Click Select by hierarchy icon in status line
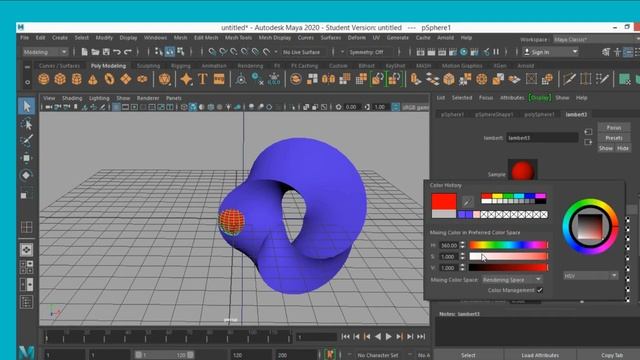 (158, 52)
